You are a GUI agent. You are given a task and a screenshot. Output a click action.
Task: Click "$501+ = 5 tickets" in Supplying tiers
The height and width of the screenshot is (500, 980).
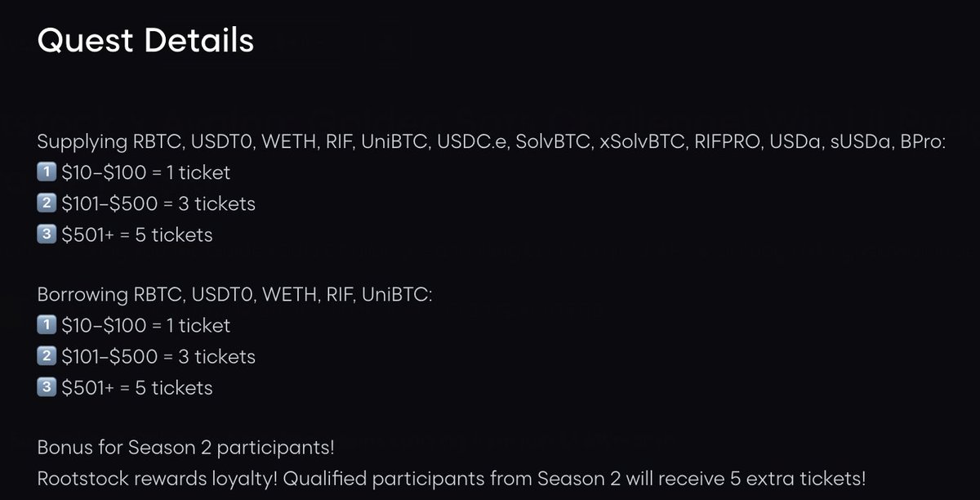pos(136,234)
